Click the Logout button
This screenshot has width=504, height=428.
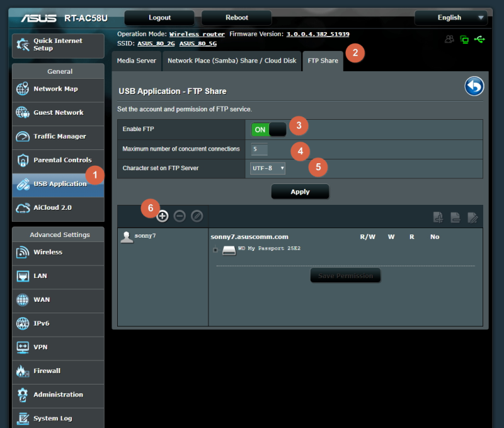pyautogui.click(x=159, y=18)
